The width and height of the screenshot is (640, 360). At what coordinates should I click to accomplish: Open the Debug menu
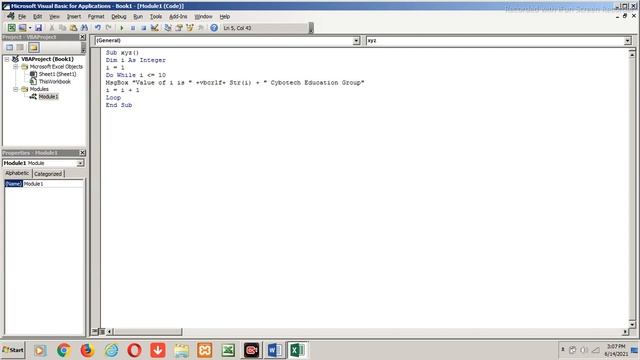click(119, 17)
